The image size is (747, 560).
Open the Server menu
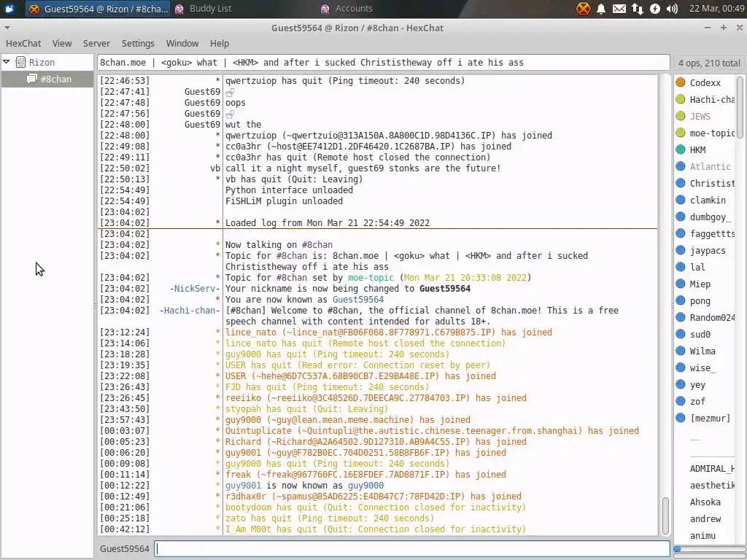pyautogui.click(x=96, y=43)
